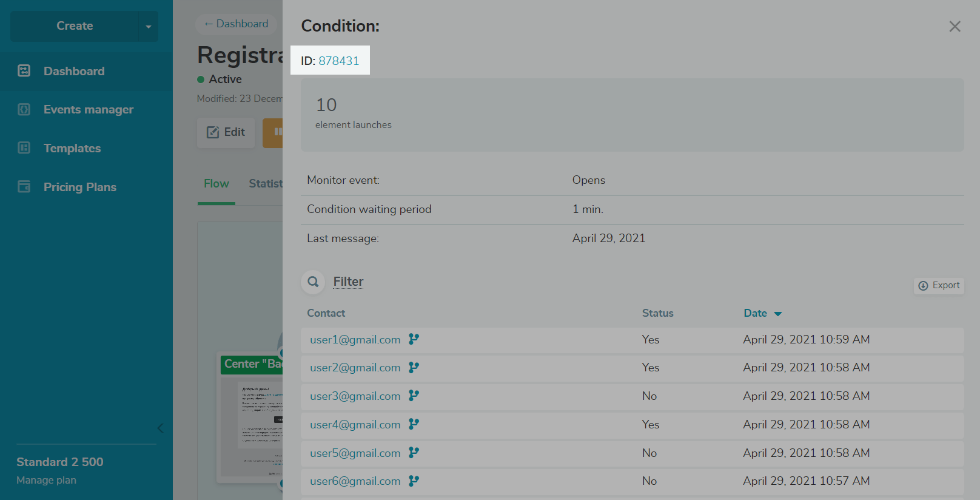This screenshot has width=980, height=500.
Task: Click the flow branch icon beside user1@gmail.com
Action: tap(414, 339)
